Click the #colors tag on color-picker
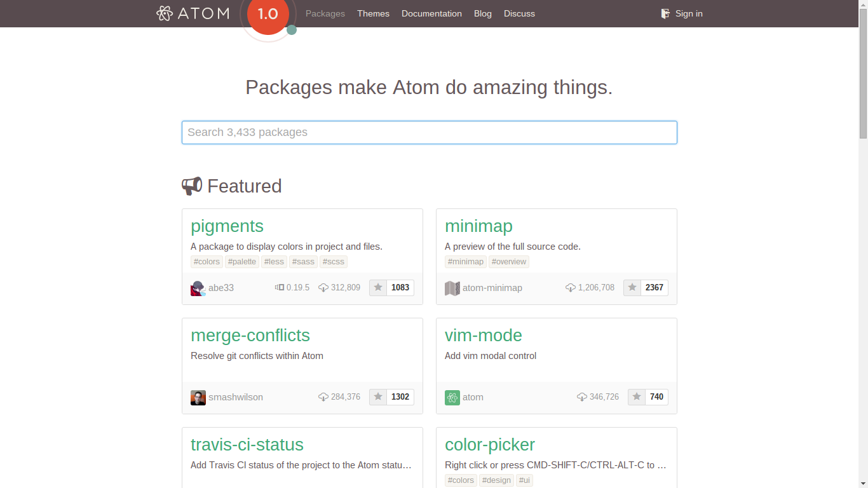The height and width of the screenshot is (488, 868). click(461, 480)
